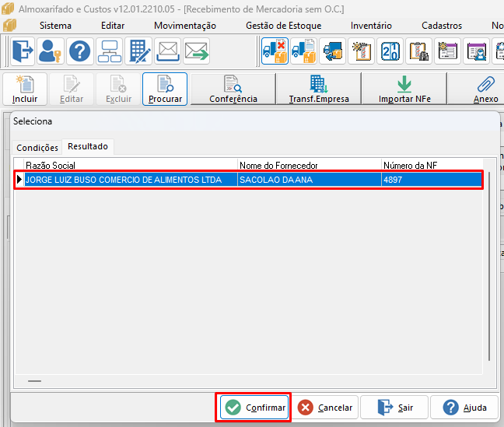Click the results grid vertical scrollbar
Screen dimensions: 504x427
tap(489, 266)
